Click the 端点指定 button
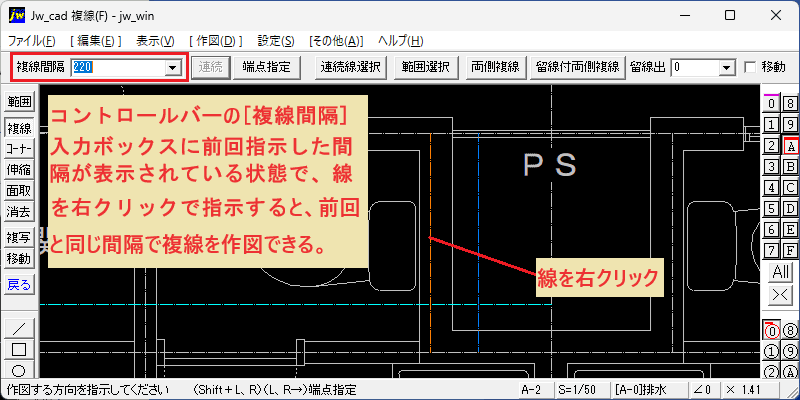The width and height of the screenshot is (800, 400). (x=266, y=67)
